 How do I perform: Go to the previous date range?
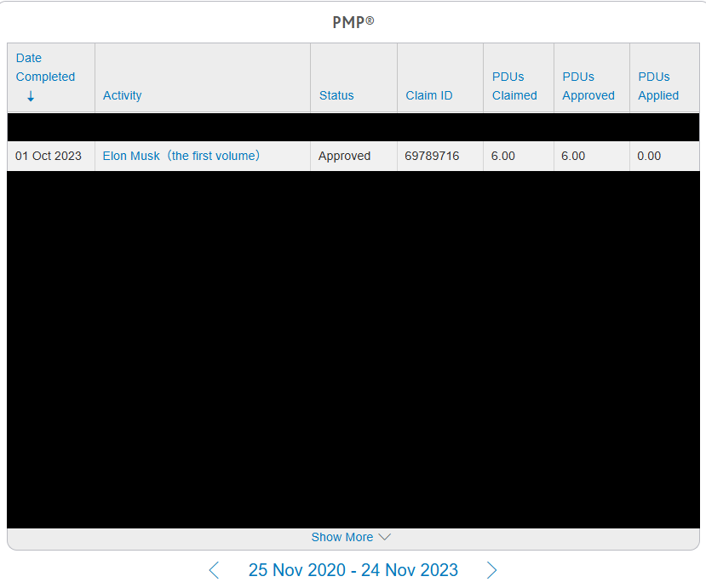coord(214,570)
